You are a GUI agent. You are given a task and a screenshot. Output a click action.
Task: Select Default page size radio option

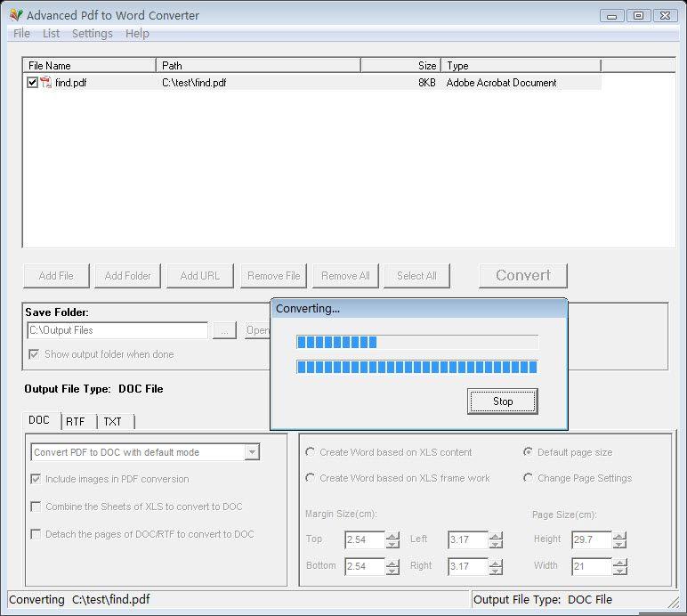coord(529,452)
